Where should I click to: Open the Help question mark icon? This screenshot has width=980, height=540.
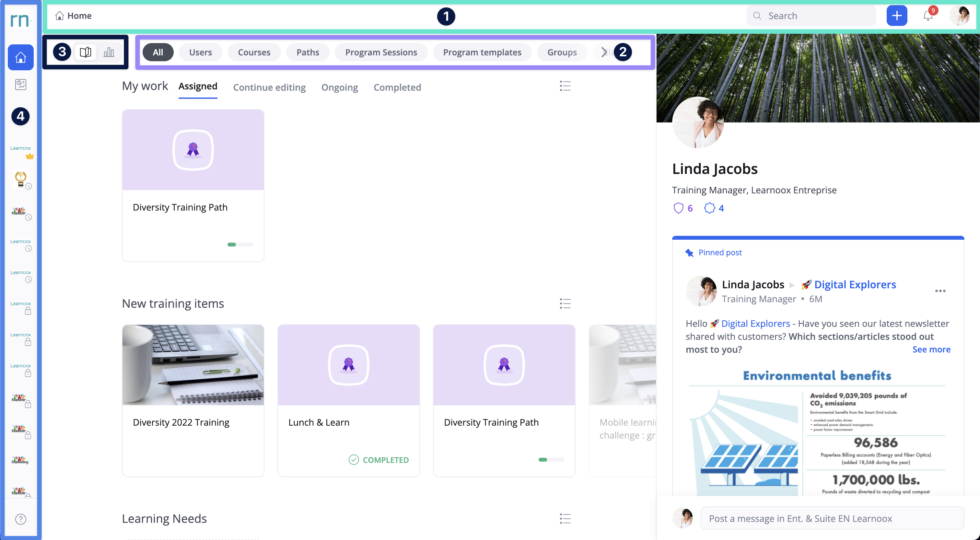pyautogui.click(x=20, y=519)
